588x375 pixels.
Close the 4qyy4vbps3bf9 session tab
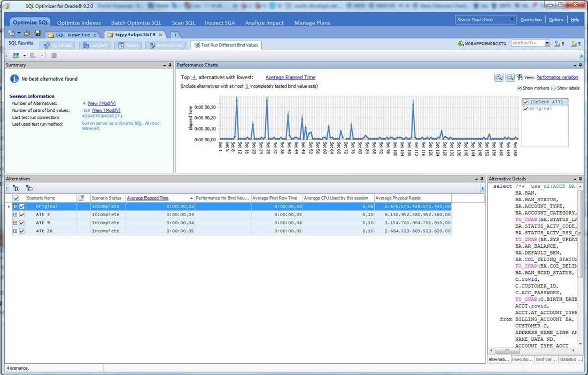(160, 35)
